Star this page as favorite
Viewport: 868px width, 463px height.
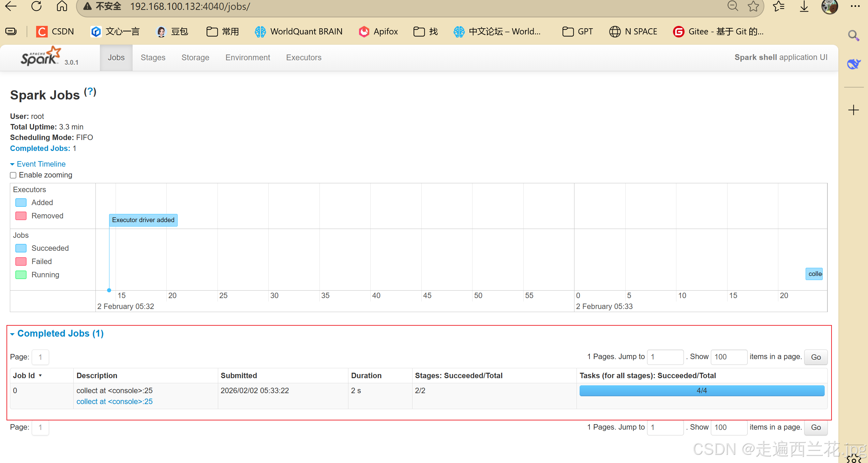753,6
